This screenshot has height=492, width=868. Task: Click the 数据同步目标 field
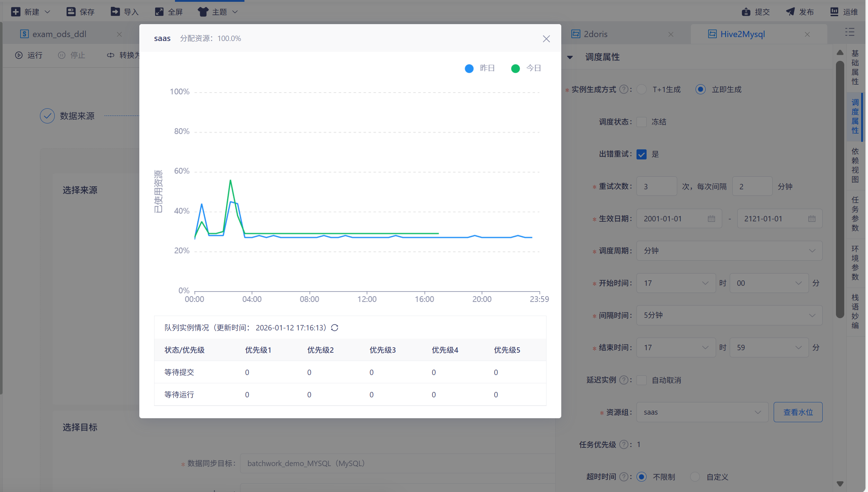(x=397, y=464)
